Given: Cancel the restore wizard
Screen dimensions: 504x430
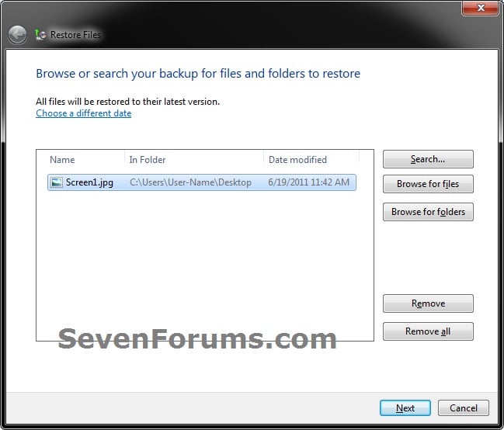Looking at the screenshot, I should click(463, 407).
